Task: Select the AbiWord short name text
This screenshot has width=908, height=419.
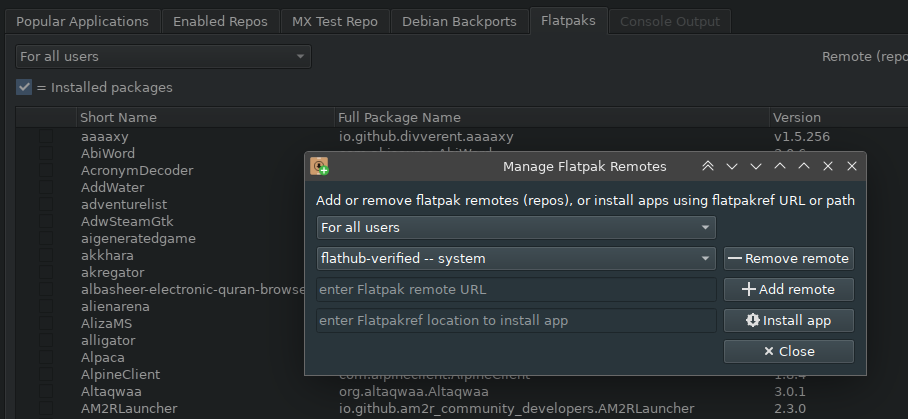Action: click(108, 153)
